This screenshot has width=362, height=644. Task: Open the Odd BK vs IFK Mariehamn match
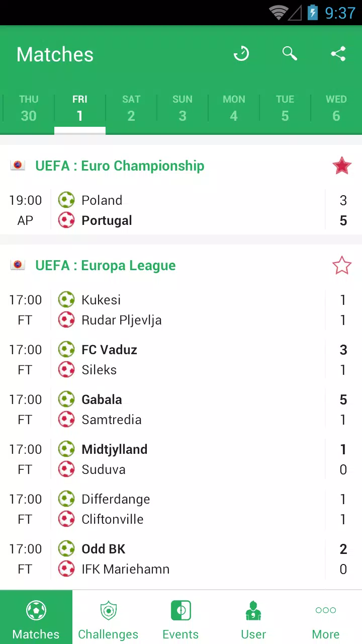coord(181,559)
